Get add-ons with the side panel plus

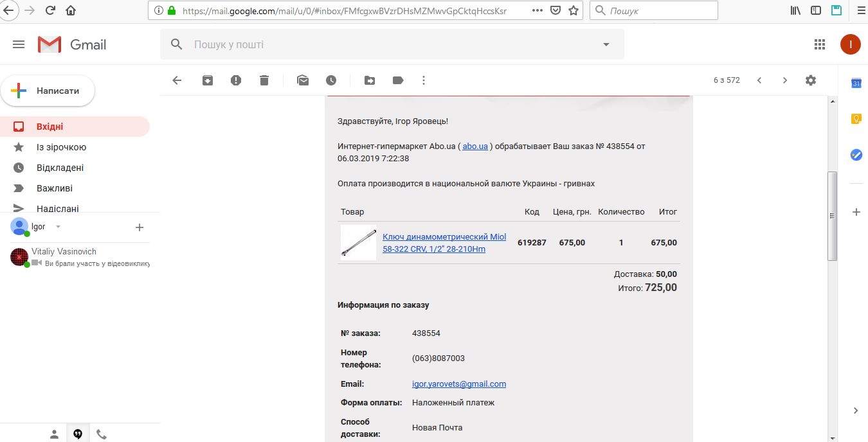click(x=856, y=212)
